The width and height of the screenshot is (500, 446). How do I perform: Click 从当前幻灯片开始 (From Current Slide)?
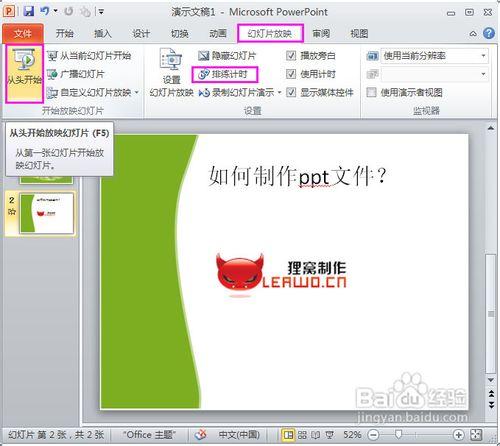pos(89,56)
